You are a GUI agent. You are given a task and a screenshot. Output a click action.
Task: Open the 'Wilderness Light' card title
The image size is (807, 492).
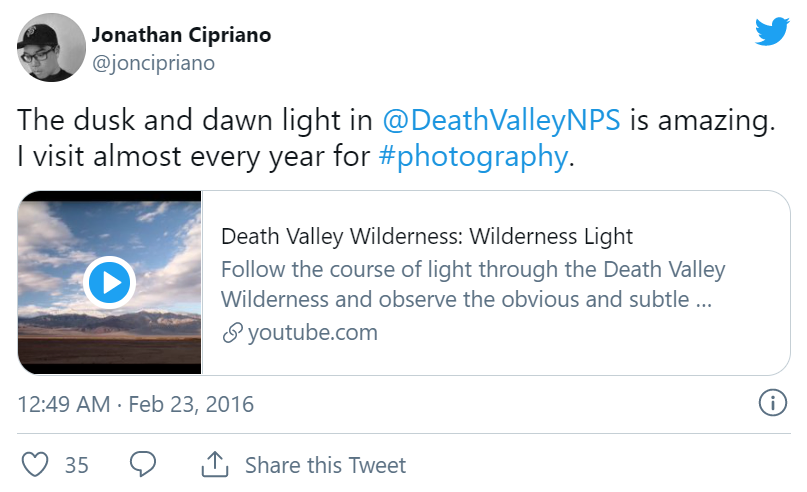[x=427, y=237]
